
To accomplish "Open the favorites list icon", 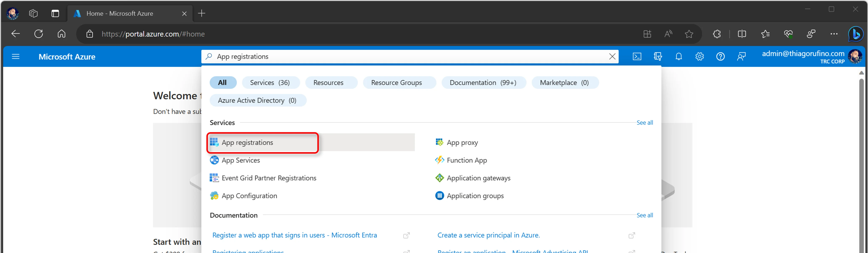I will [x=765, y=34].
